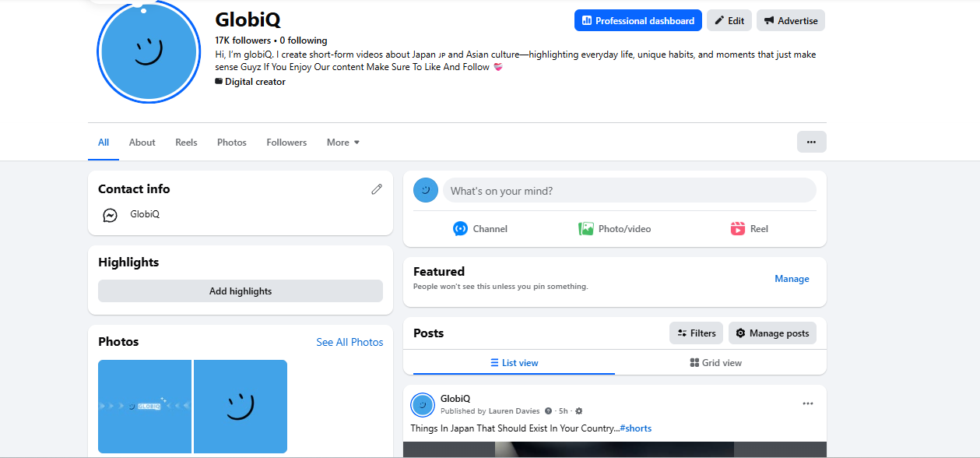Click the GlobiQ post author avatar
The image size is (980, 458).
pyautogui.click(x=423, y=405)
